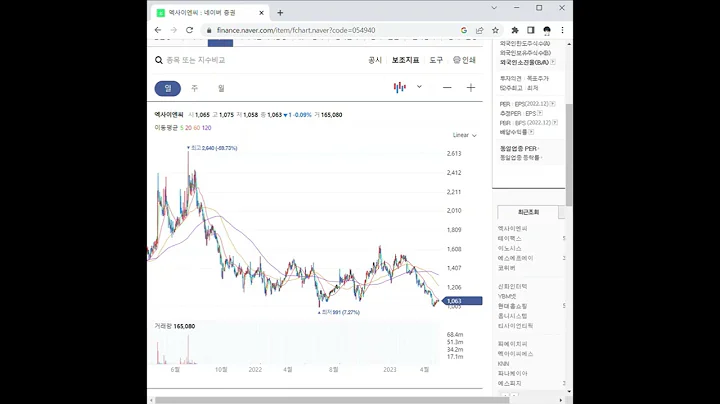
Task: Open the extensions puzzle icon
Action: click(x=515, y=30)
